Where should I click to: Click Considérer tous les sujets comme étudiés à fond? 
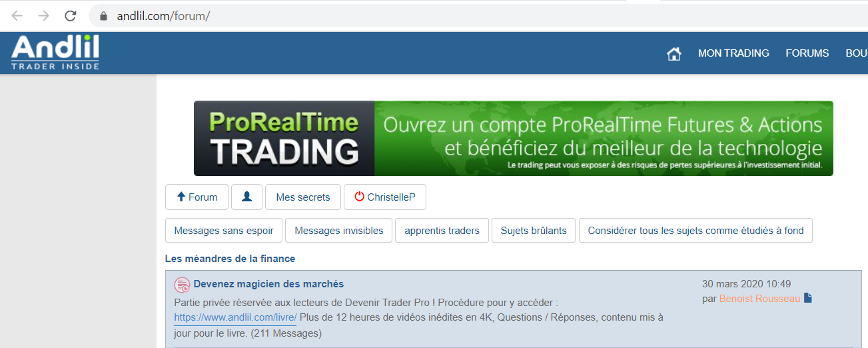click(695, 231)
